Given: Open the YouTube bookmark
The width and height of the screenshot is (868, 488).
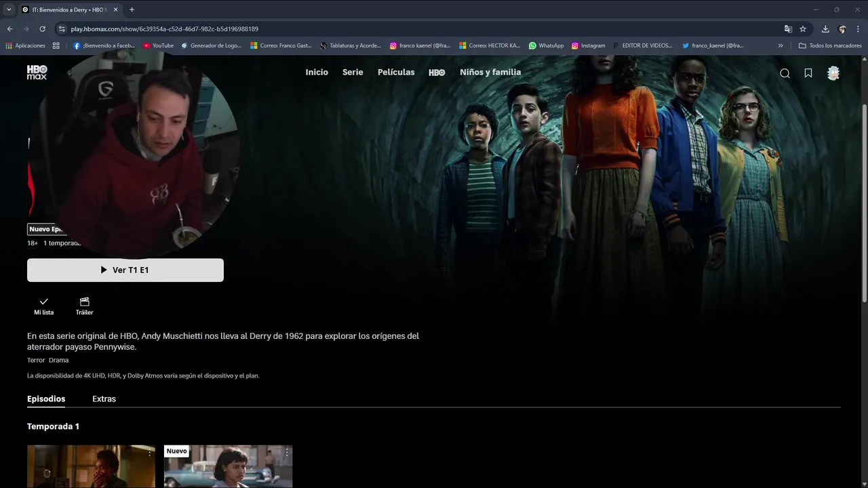Looking at the screenshot, I should pos(158,45).
